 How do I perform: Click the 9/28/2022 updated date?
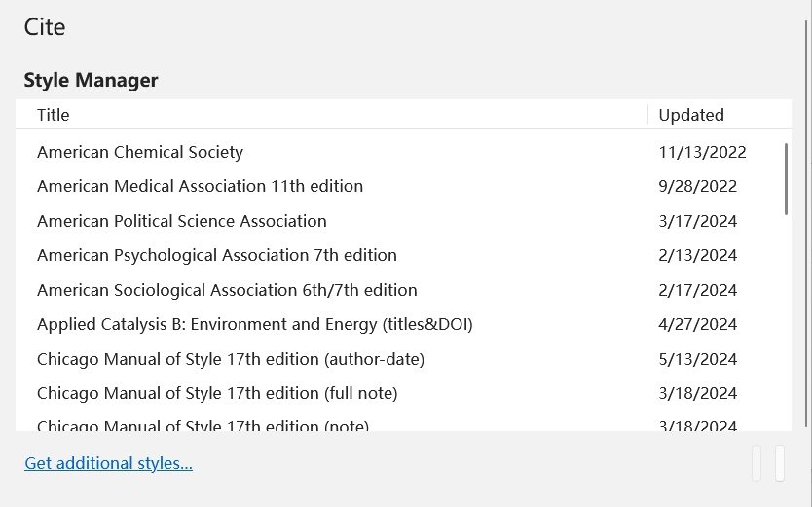point(697,186)
